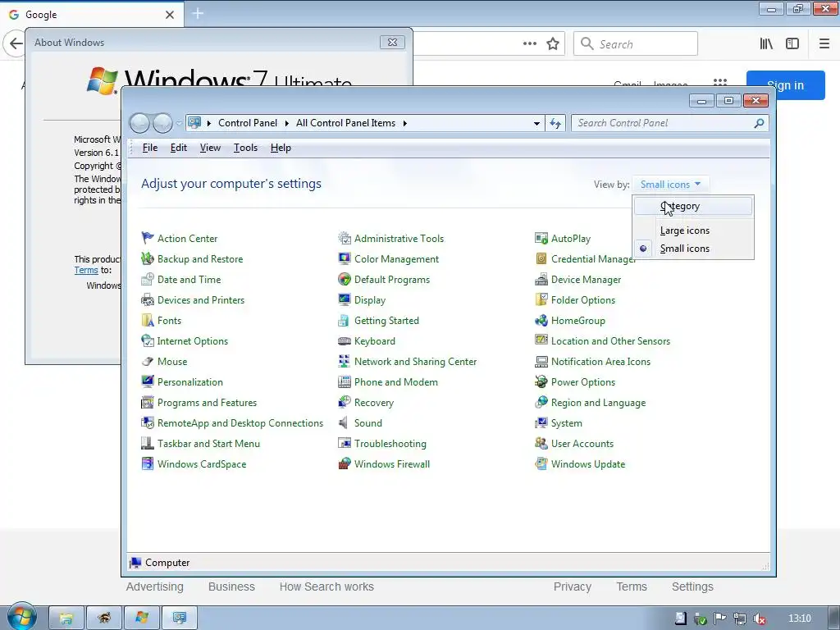Toggle Firefox sidebar icon
Image resolution: width=840 pixels, height=630 pixels.
click(x=792, y=44)
